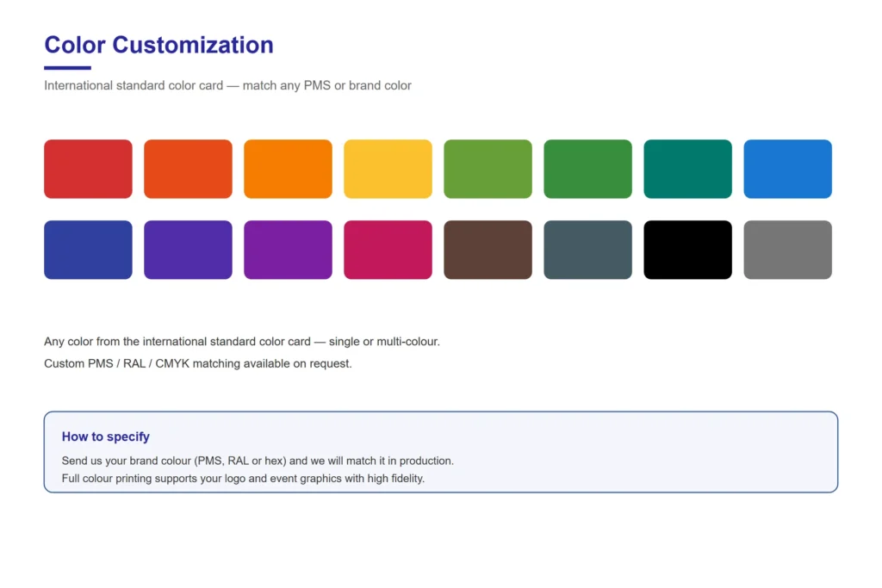
Task: Pick the bright blue swatch
Action: pyautogui.click(x=787, y=169)
